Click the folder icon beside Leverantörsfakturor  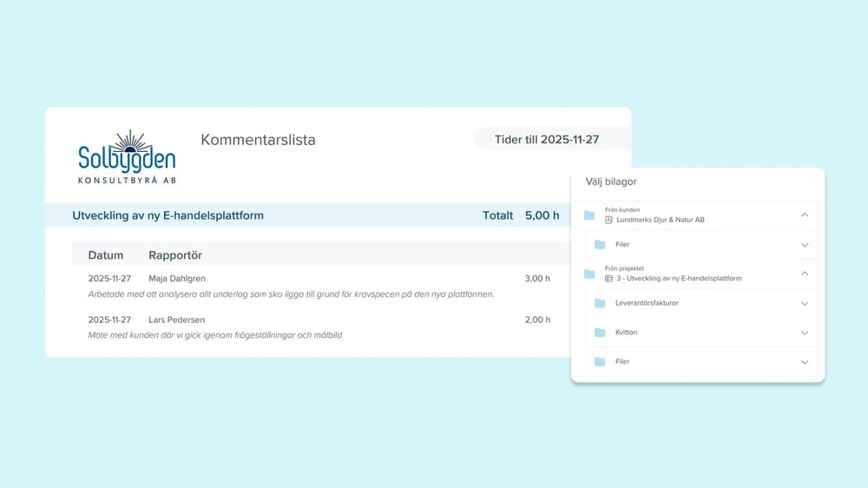(x=600, y=303)
